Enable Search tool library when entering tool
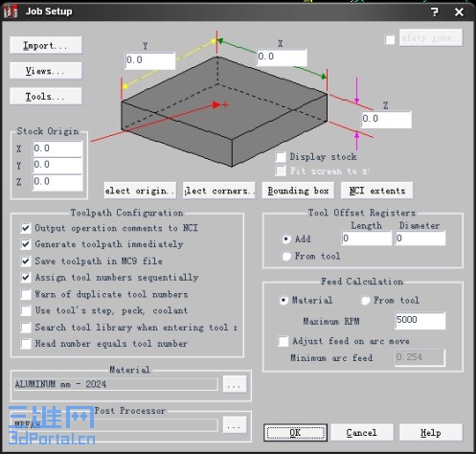Viewport: 476px width, 454px height. click(x=26, y=328)
